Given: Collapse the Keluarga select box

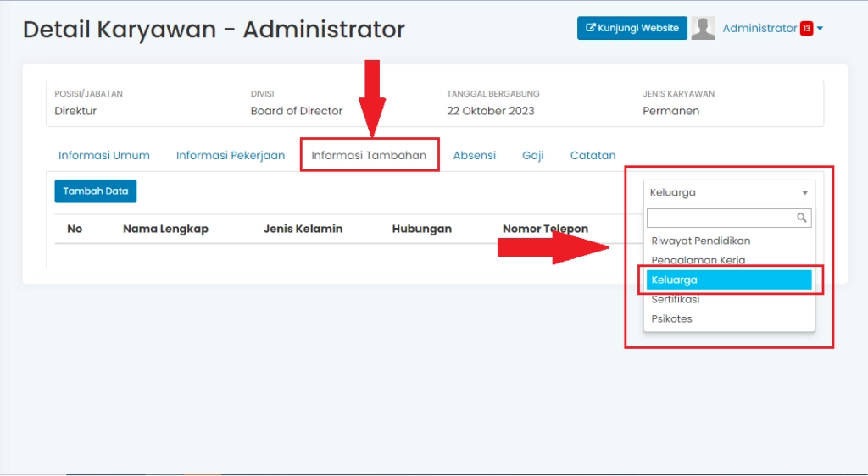Looking at the screenshot, I should click(x=728, y=192).
